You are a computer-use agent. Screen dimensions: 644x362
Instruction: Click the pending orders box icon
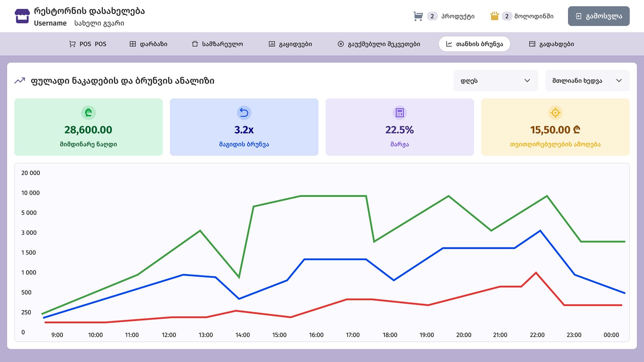[x=494, y=16]
